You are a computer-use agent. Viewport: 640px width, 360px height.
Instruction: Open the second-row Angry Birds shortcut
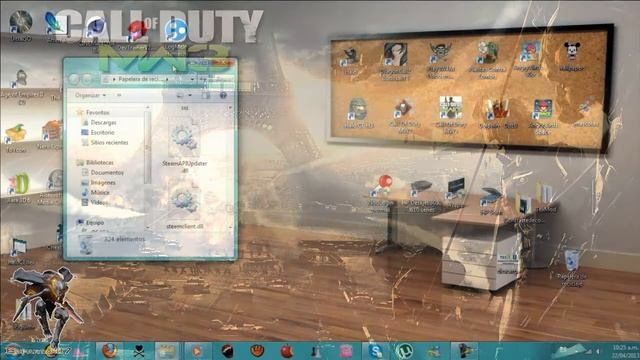point(542,116)
